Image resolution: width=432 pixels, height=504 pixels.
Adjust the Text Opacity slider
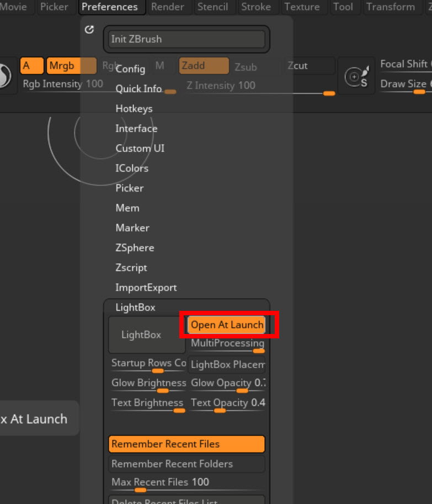tap(227, 405)
